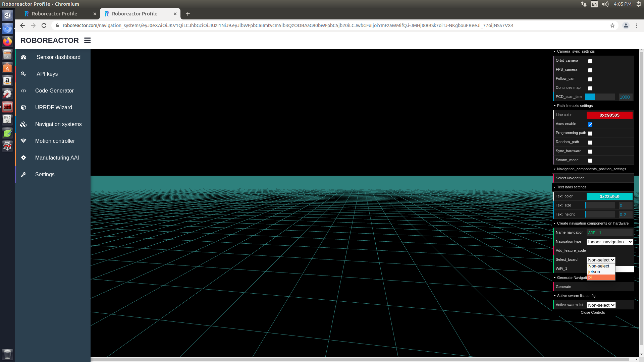The height and width of the screenshot is (362, 644).
Task: Close the first Roboreactor Profile tab
Action: [x=95, y=14]
